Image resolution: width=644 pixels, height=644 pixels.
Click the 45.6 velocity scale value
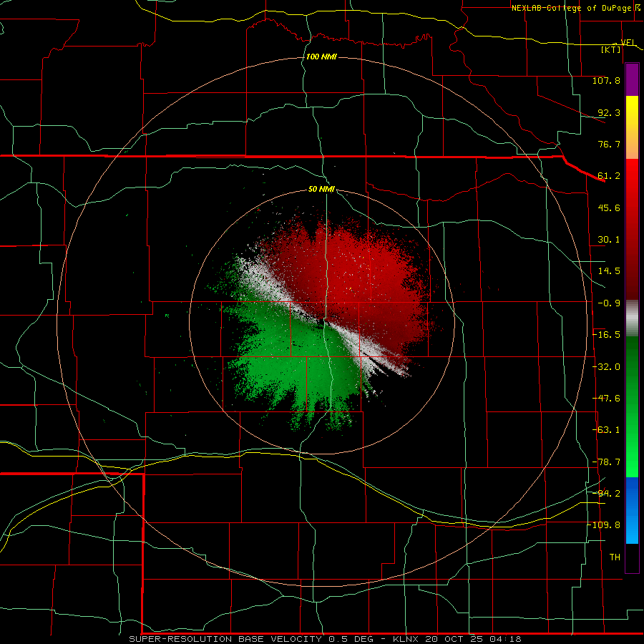[x=609, y=208]
